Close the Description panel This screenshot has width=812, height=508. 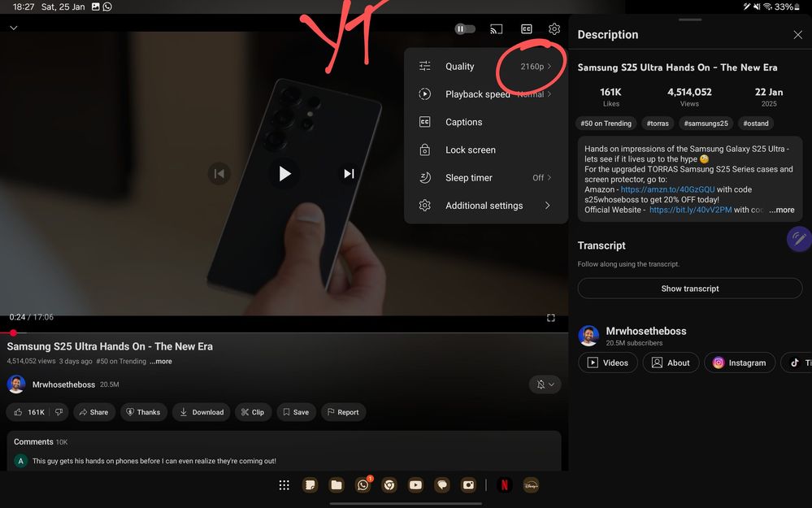click(x=797, y=35)
